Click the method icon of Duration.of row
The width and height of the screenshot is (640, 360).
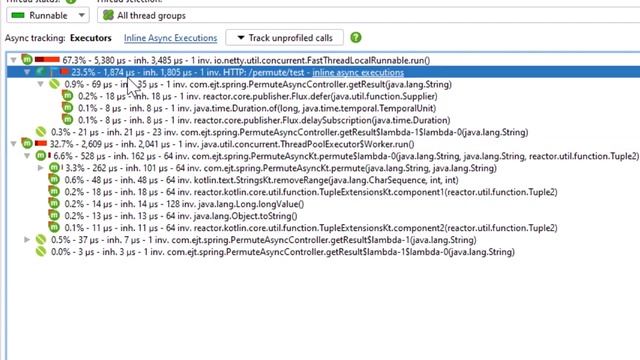(x=68, y=108)
